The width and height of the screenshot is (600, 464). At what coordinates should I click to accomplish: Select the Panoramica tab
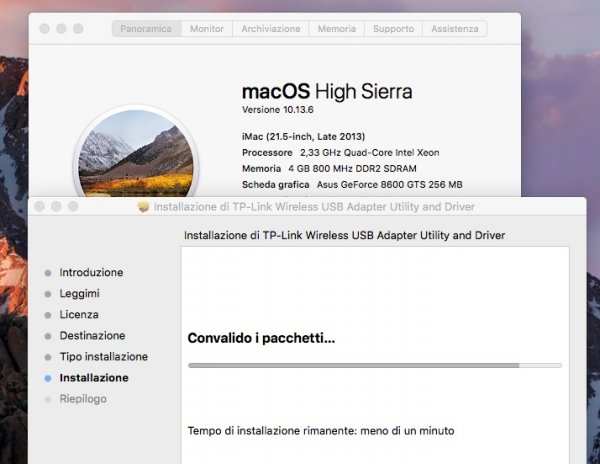pos(146,29)
